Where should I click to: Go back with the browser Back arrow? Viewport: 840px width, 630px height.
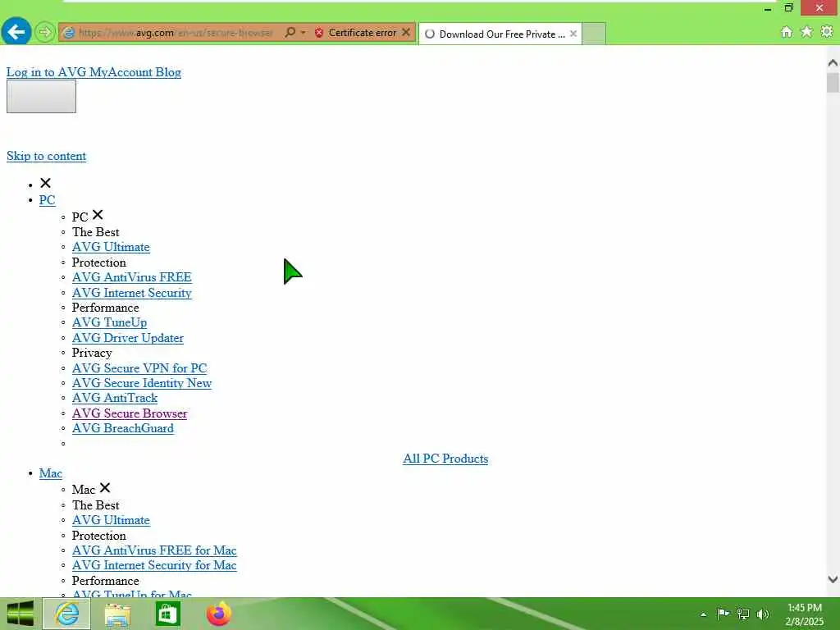(16, 32)
